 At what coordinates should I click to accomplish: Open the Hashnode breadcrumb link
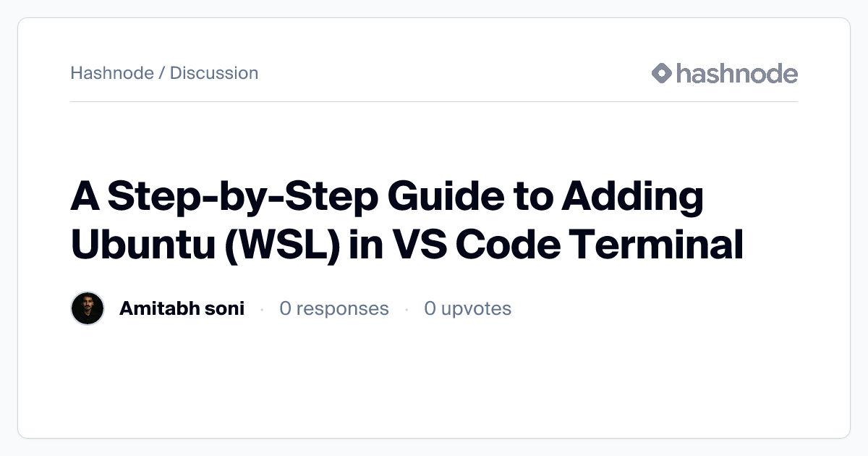pos(112,73)
